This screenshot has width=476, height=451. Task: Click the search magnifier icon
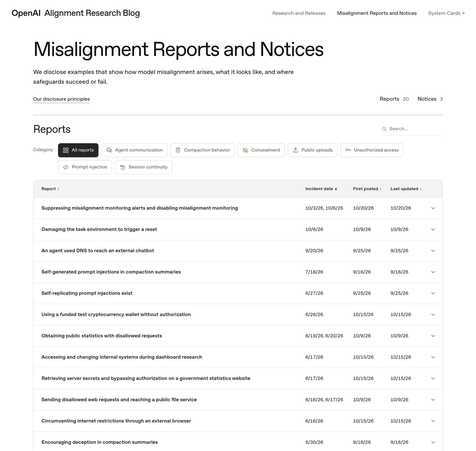click(384, 129)
